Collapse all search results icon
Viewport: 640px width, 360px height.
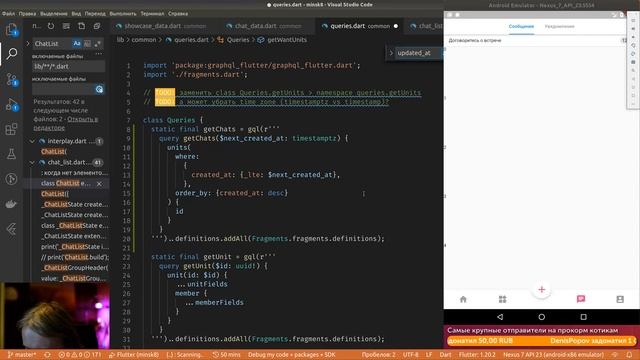(97, 26)
